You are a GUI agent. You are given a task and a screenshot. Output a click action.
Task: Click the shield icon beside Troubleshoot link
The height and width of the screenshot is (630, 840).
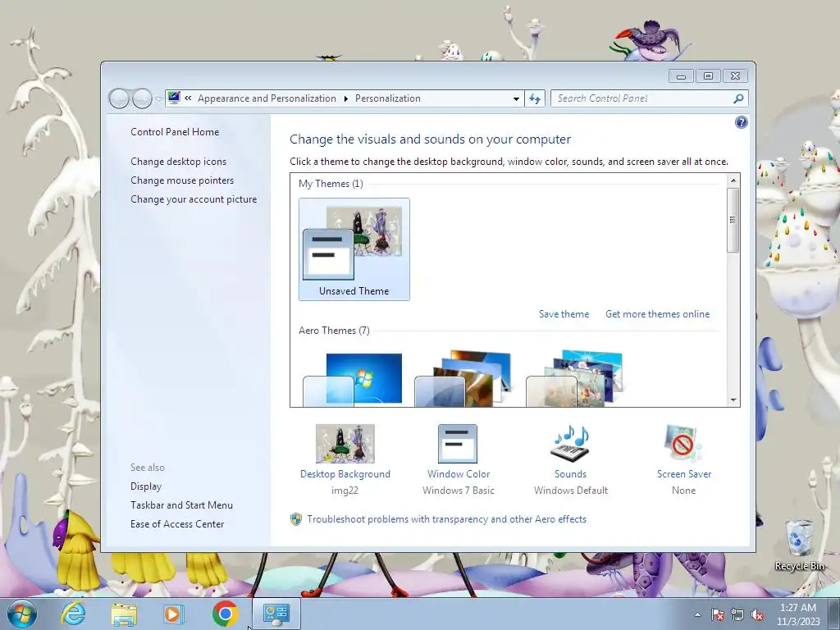(295, 519)
